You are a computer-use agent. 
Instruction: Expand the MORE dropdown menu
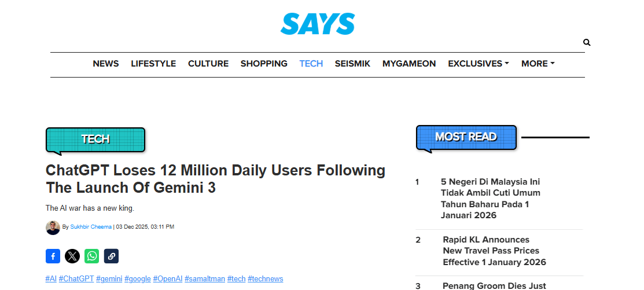(x=538, y=64)
